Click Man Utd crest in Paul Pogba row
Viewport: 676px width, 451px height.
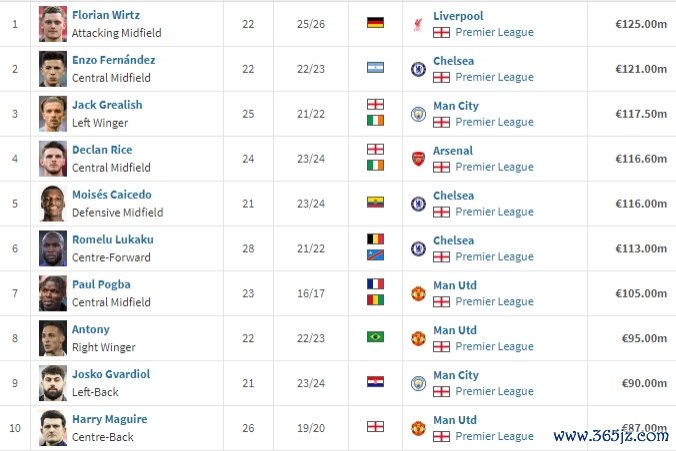pos(418,294)
